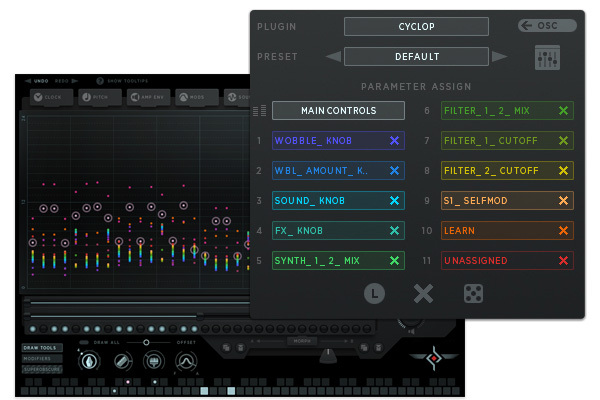Select the pen nib draw tool

(89, 361)
